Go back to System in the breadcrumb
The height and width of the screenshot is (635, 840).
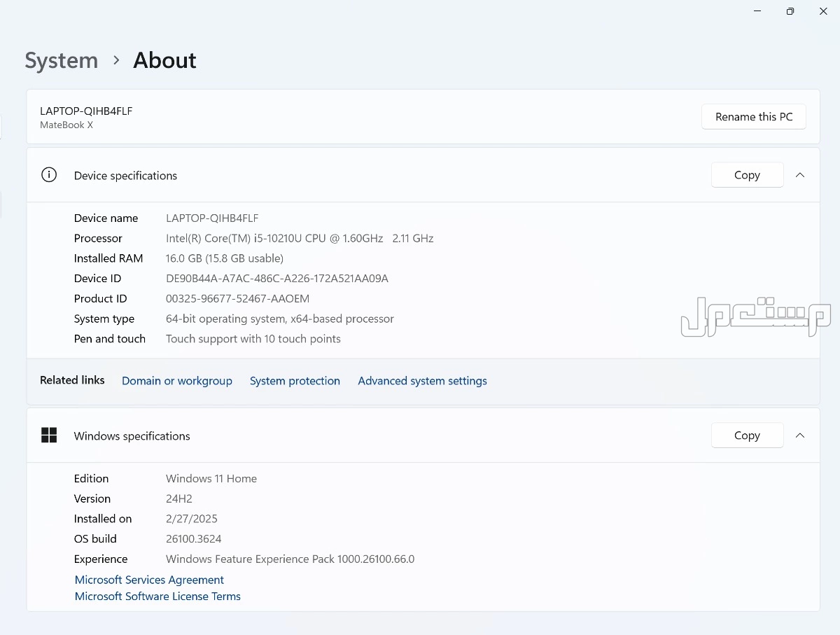62,60
